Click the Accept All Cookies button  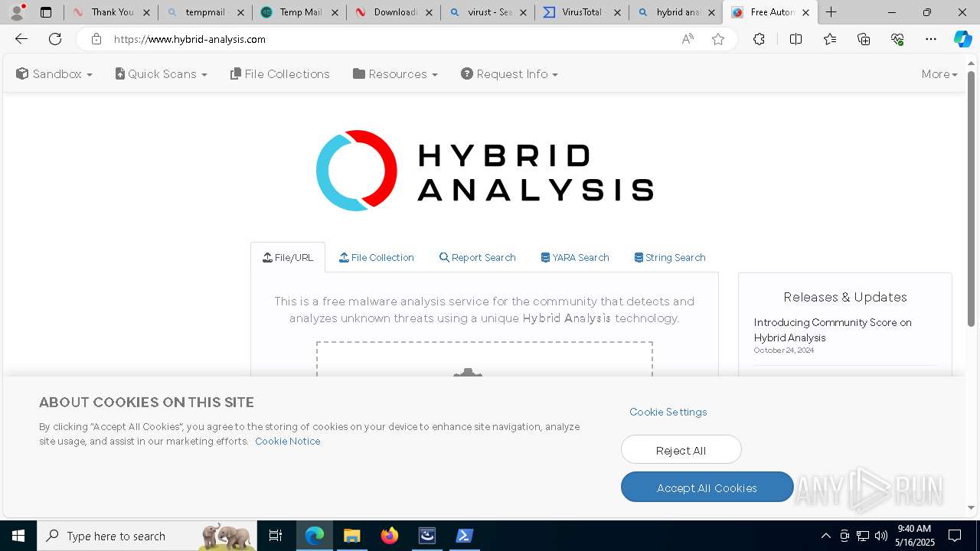tap(707, 487)
